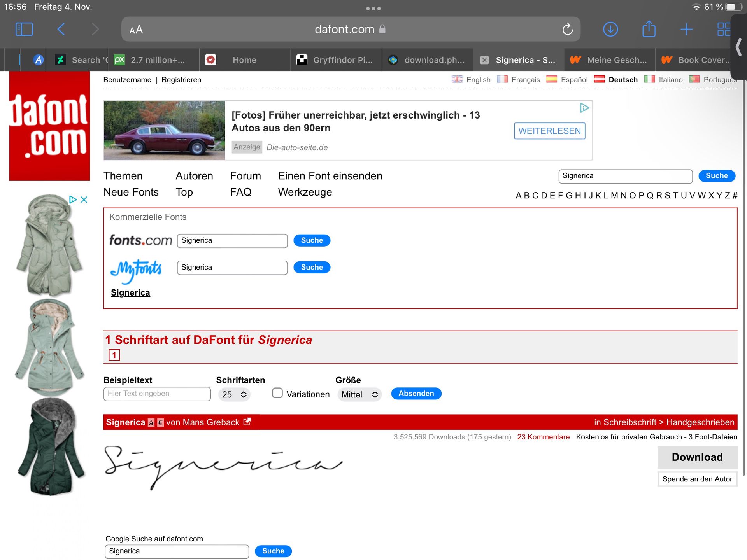Click Suche next to fonts.com field
The image size is (747, 560).
[312, 240]
